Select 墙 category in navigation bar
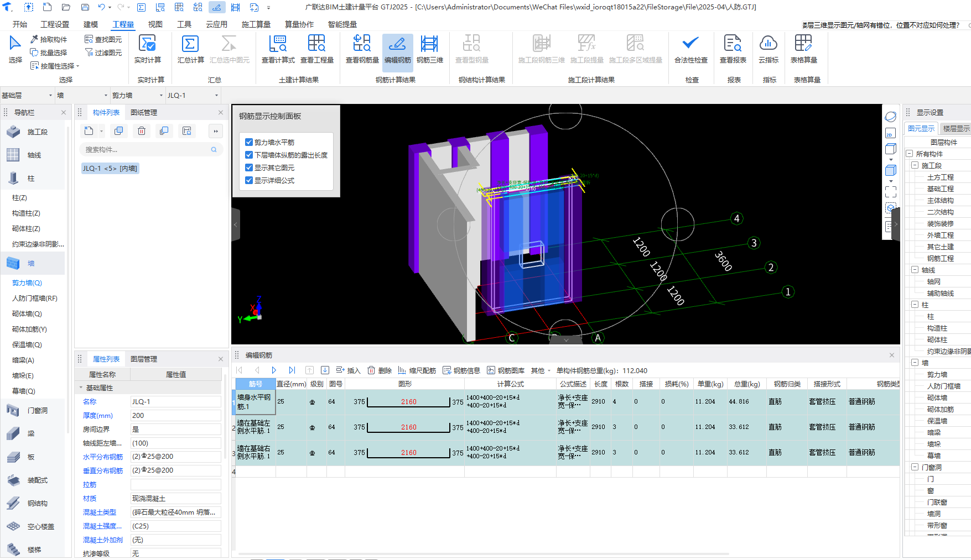 tap(33, 264)
